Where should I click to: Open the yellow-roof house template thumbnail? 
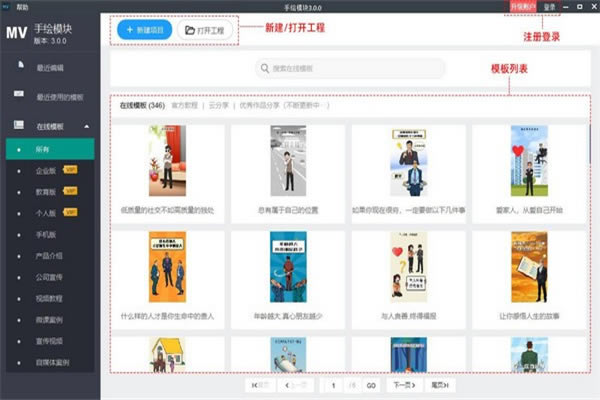[x=167, y=355]
